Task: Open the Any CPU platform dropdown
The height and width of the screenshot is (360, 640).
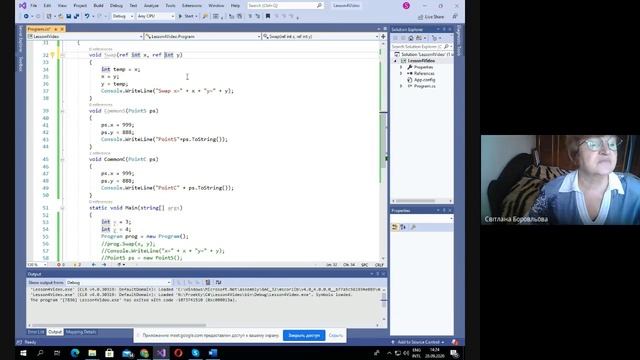Action: click(156, 16)
